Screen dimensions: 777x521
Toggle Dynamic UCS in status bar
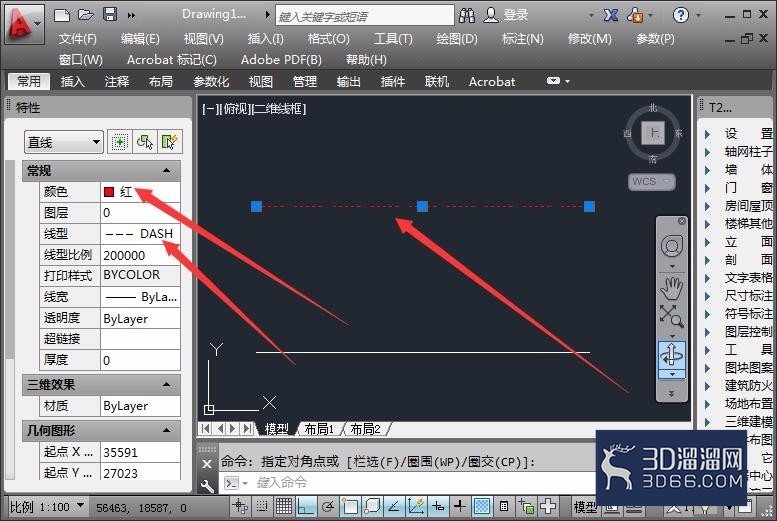pyautogui.click(x=416, y=506)
